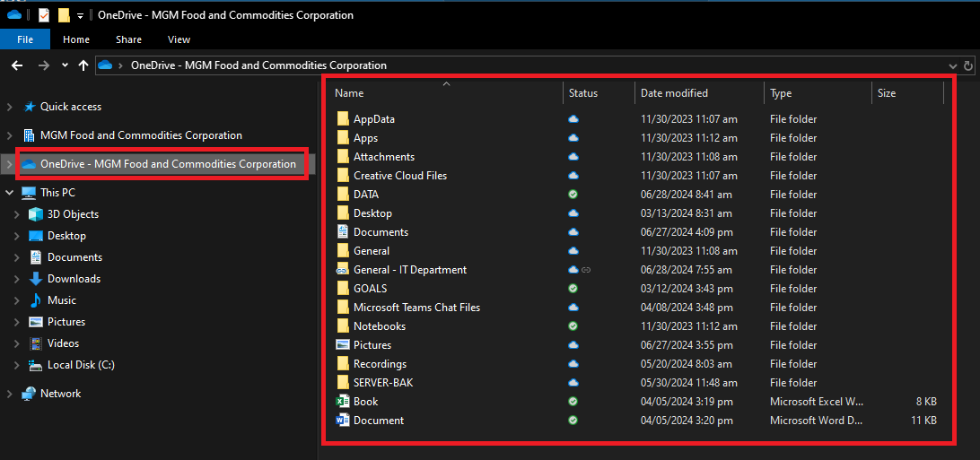980x460 pixels.
Task: Click the 3D Objects cube icon
Action: [x=36, y=214]
